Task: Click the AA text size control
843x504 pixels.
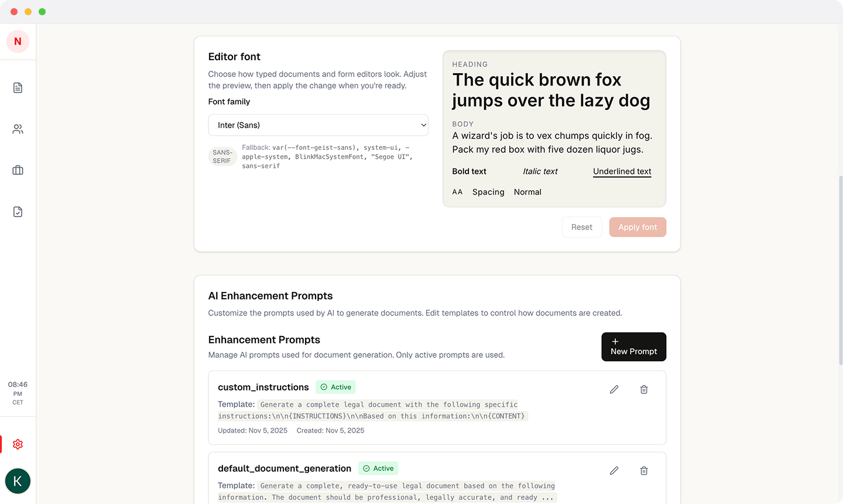Action: [457, 191]
